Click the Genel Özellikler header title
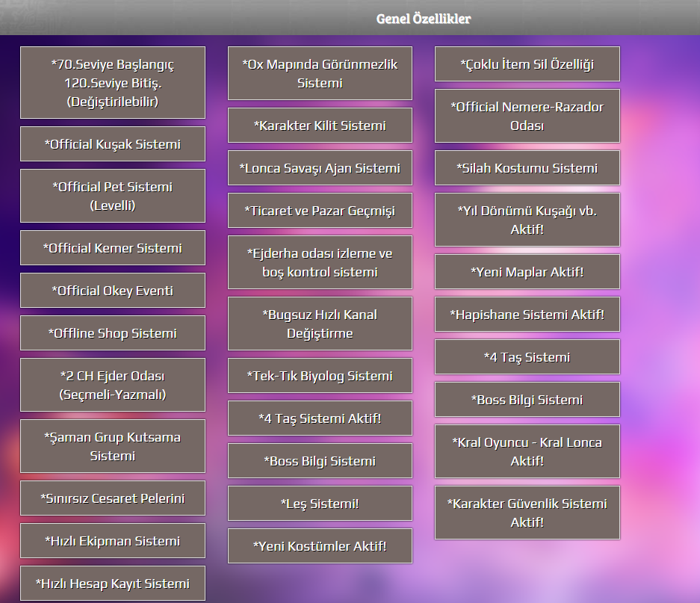Screen dimensions: 700x603 pos(424,19)
